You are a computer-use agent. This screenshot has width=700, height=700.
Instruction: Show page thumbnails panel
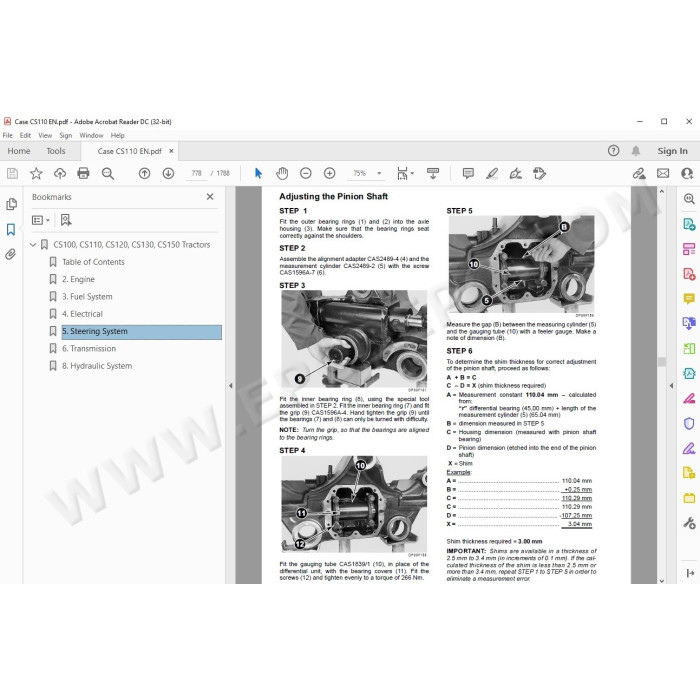[11, 204]
